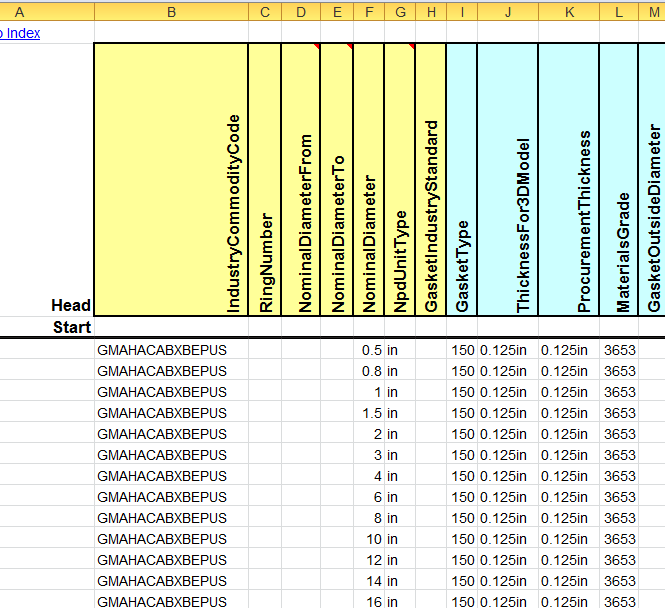This screenshot has height=608, width=665.
Task: Click the NominalDiameter header cell in column F
Action: click(x=369, y=179)
